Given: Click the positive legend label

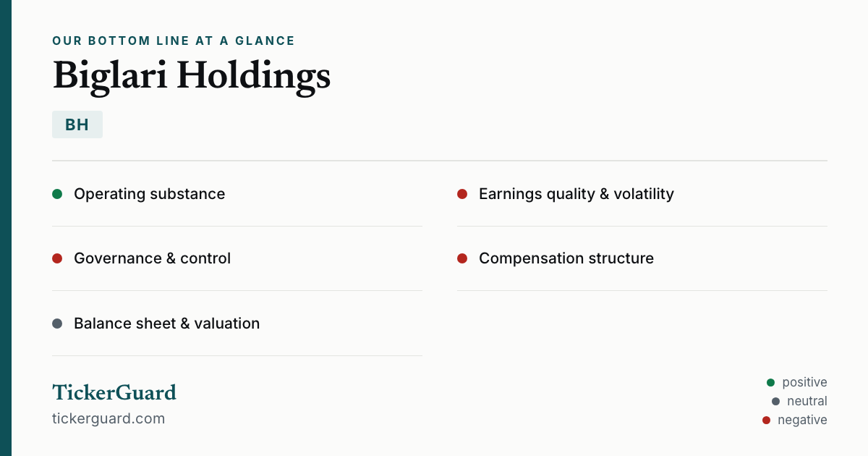Looking at the screenshot, I should pos(804,382).
